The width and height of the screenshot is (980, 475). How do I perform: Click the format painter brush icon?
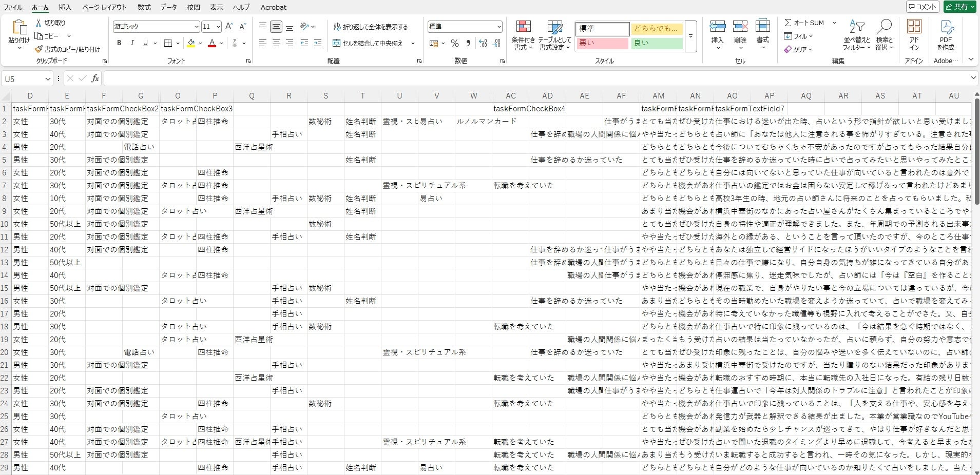click(39, 49)
